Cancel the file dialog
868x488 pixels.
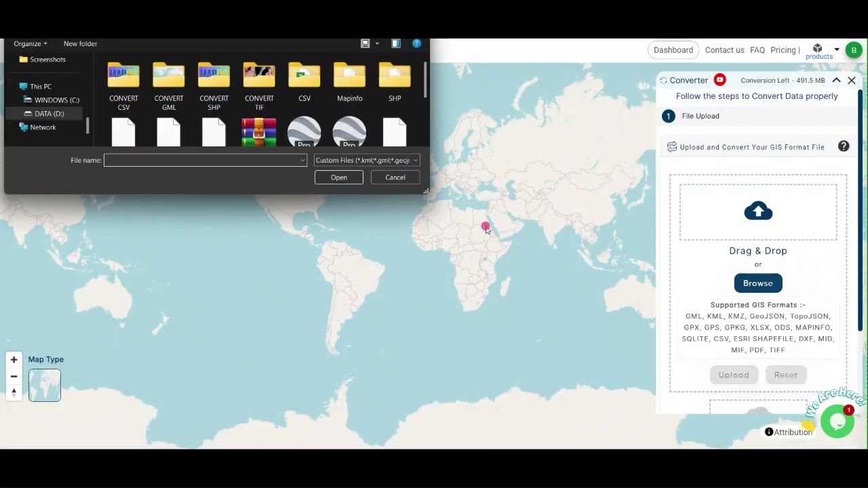(395, 178)
